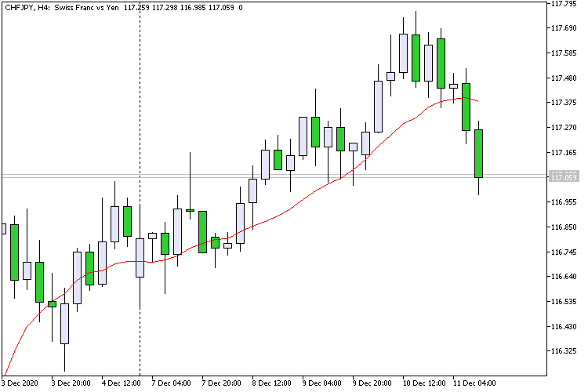Select the 9 Dec 20:00 time label
The width and height of the screenshot is (588, 392).
click(x=372, y=383)
